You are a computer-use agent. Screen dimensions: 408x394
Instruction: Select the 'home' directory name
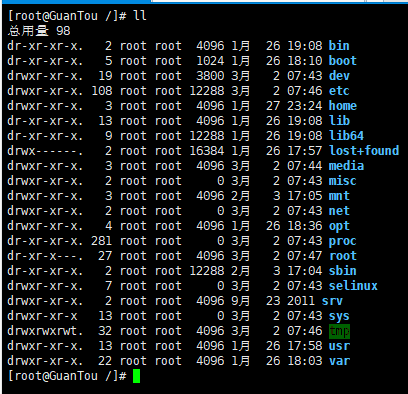point(343,106)
